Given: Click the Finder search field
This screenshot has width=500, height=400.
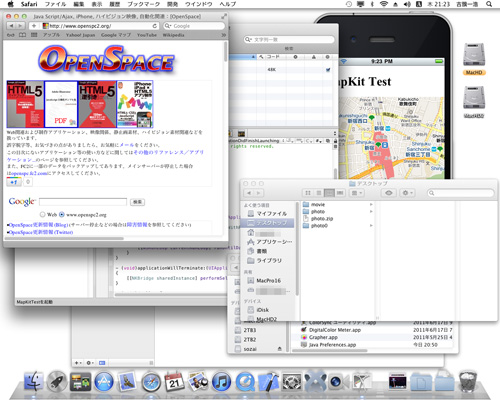Looking at the screenshot, I should [461, 193].
